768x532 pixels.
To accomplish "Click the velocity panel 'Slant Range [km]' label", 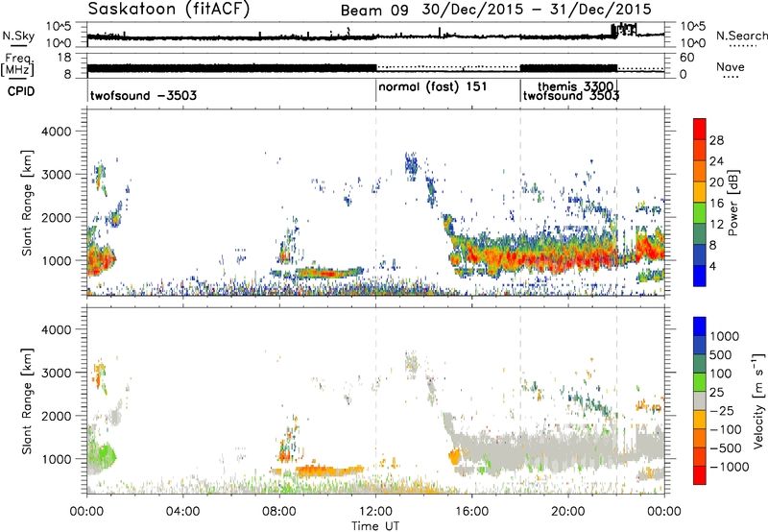I will (27, 401).
